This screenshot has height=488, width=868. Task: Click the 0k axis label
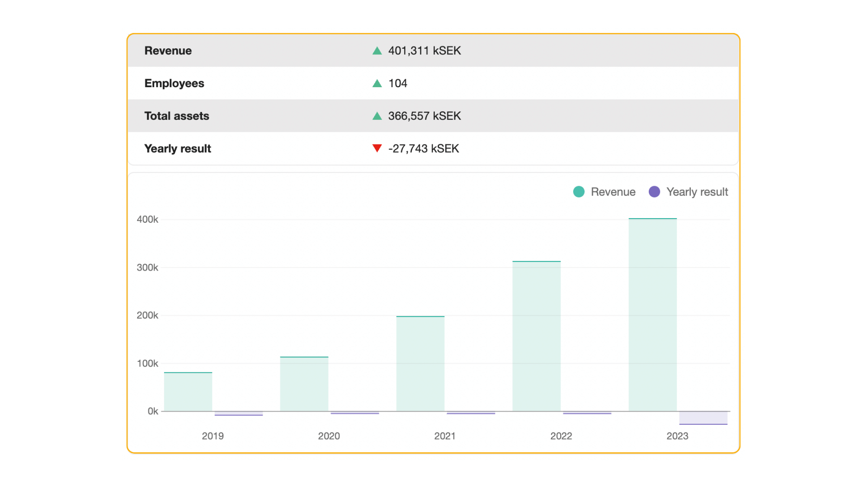[x=153, y=411]
